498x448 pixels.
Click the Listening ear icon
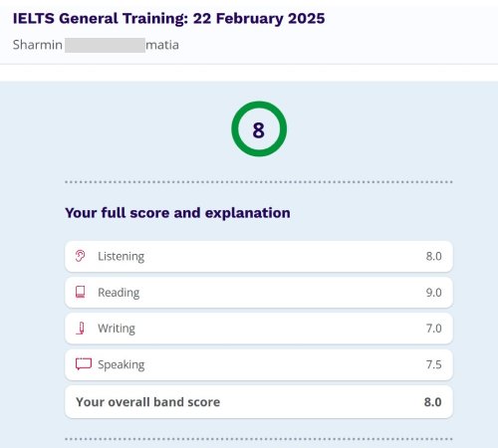coord(80,256)
